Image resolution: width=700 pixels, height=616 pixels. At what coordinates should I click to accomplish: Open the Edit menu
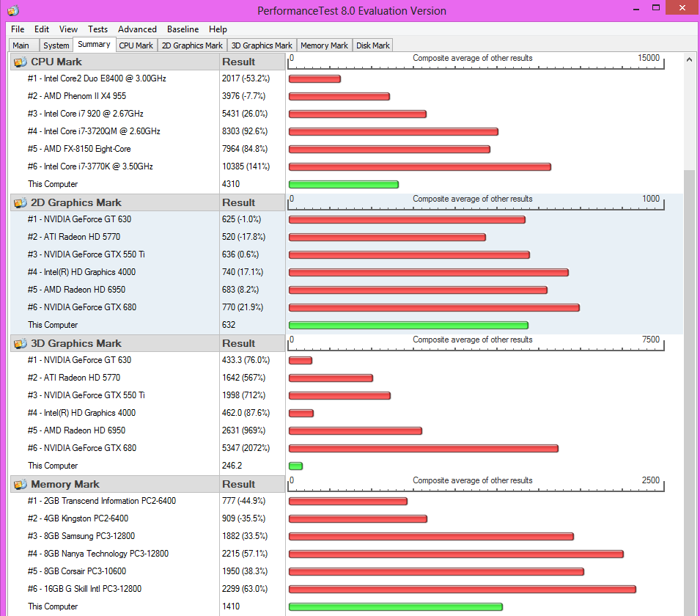click(42, 29)
